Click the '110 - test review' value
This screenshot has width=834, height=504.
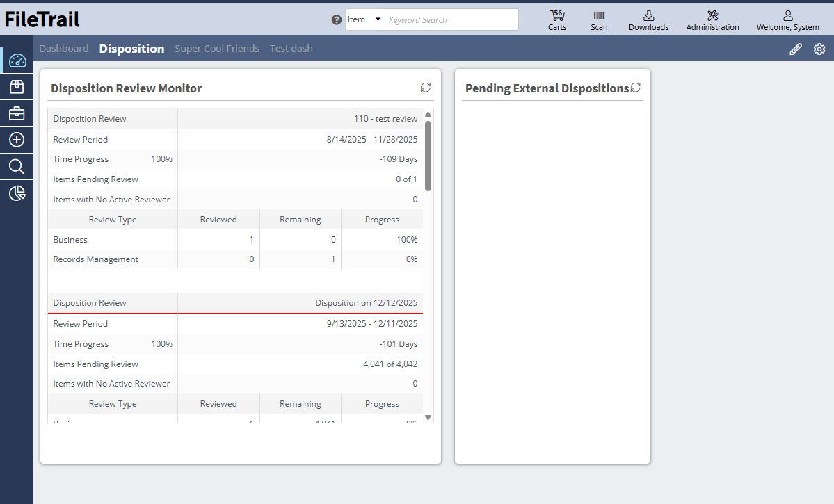point(385,119)
